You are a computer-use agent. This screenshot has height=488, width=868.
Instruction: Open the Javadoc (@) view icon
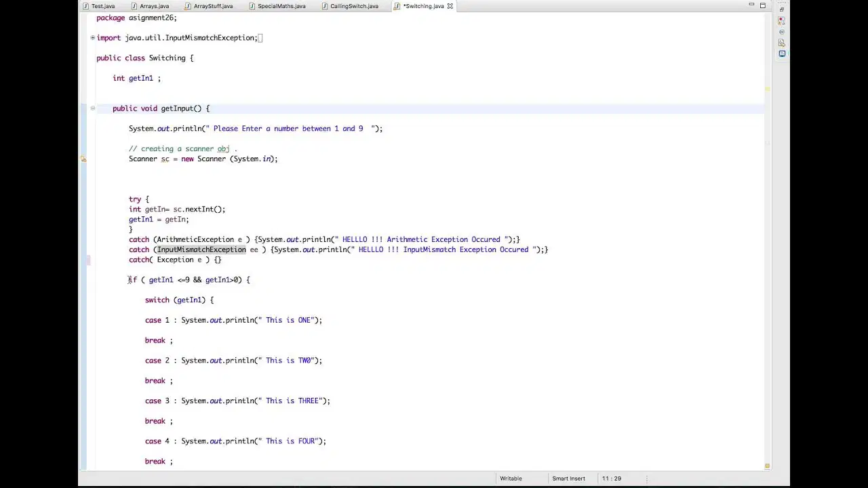pyautogui.click(x=781, y=32)
